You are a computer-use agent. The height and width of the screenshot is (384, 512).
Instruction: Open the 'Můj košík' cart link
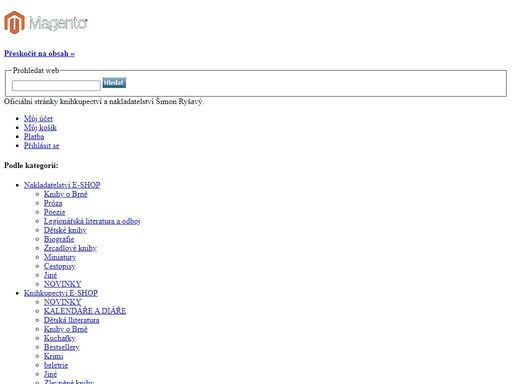(x=40, y=127)
